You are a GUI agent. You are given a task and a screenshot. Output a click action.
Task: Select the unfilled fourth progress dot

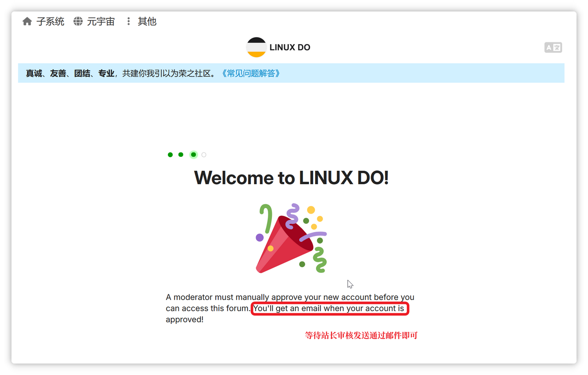[204, 154]
